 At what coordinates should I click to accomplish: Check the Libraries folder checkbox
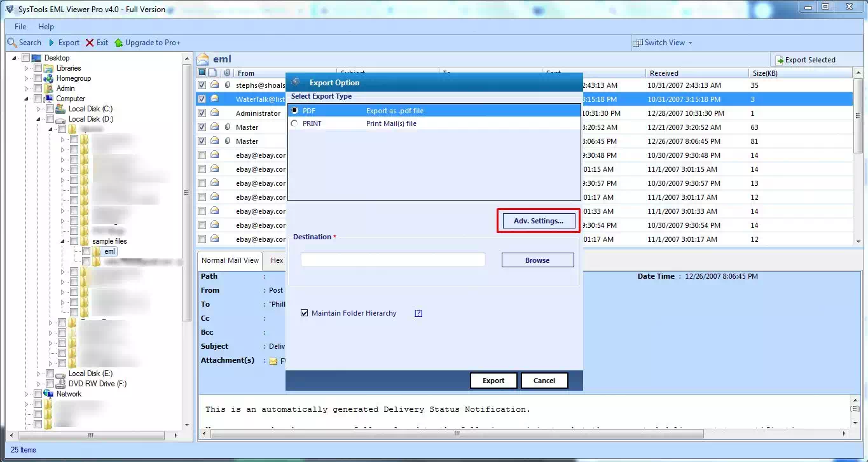38,68
